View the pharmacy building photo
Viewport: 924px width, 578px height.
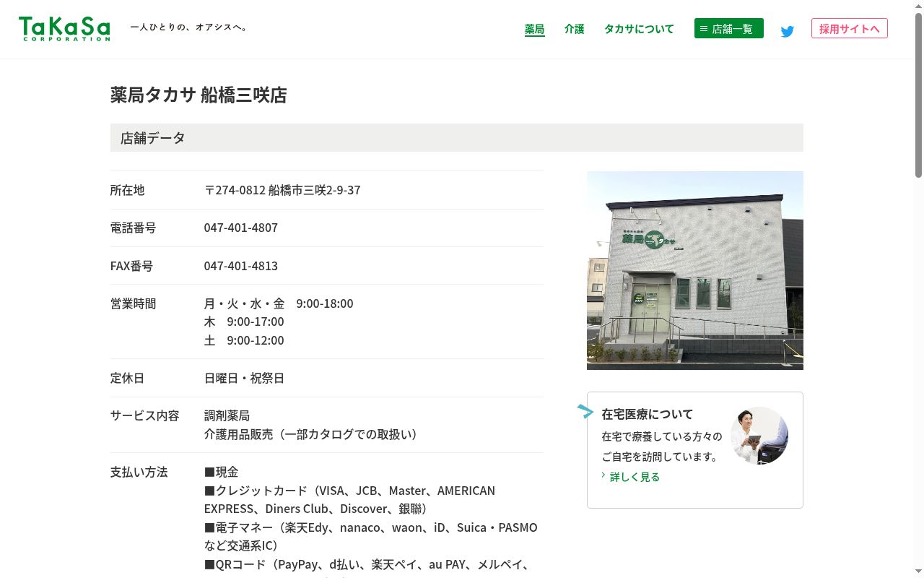(695, 270)
